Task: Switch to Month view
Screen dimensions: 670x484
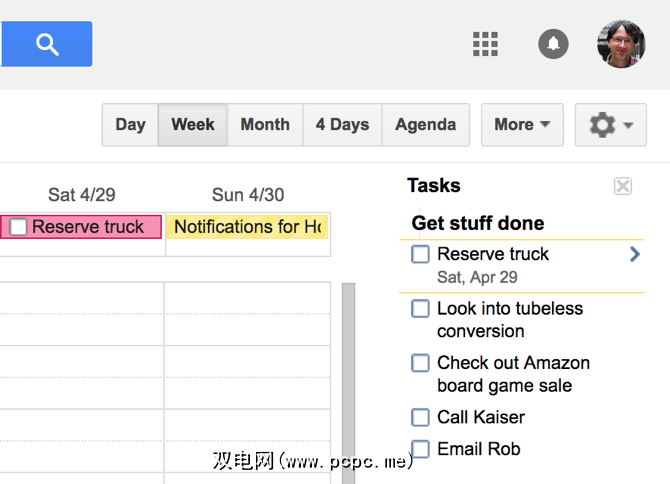Action: 265,125
